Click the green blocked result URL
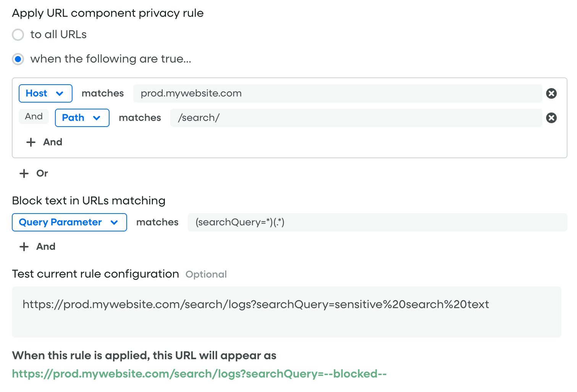The height and width of the screenshot is (392, 577). pyautogui.click(x=199, y=374)
